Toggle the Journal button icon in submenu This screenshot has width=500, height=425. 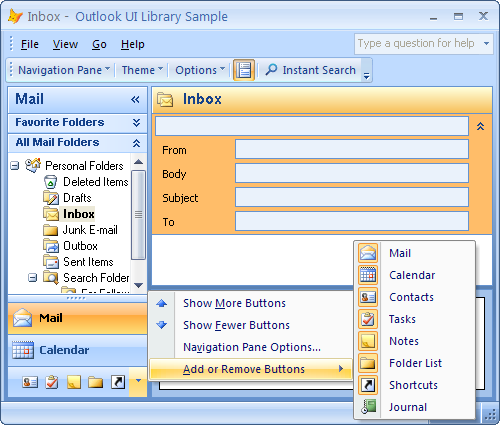tap(369, 407)
